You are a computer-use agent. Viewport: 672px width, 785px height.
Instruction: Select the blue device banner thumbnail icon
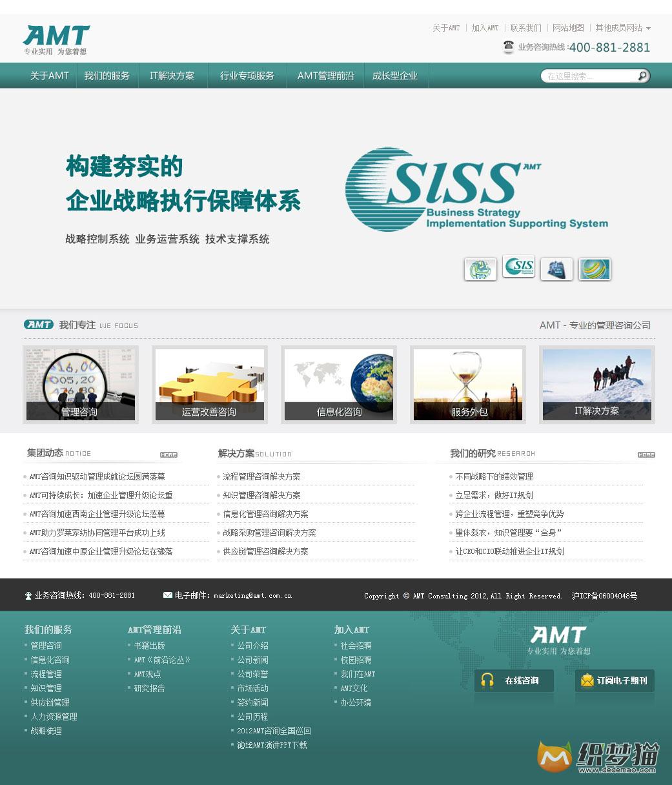[556, 269]
